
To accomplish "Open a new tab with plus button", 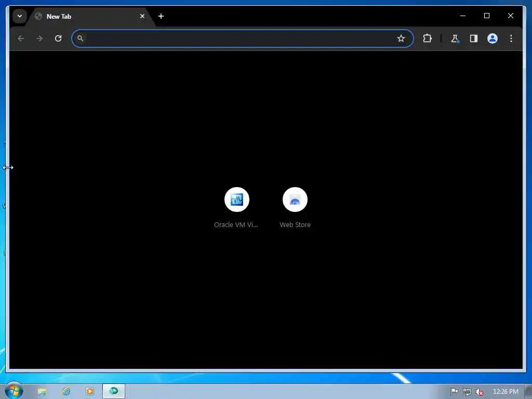I will tap(161, 16).
